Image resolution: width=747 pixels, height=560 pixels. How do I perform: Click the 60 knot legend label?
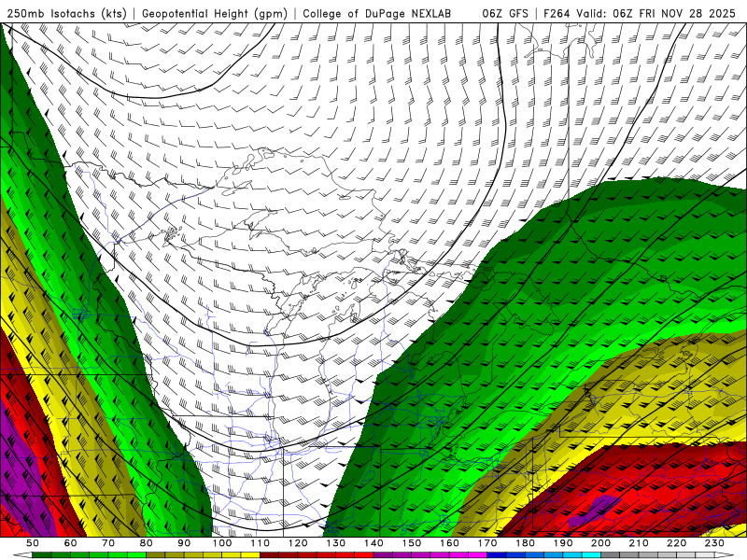point(70,543)
